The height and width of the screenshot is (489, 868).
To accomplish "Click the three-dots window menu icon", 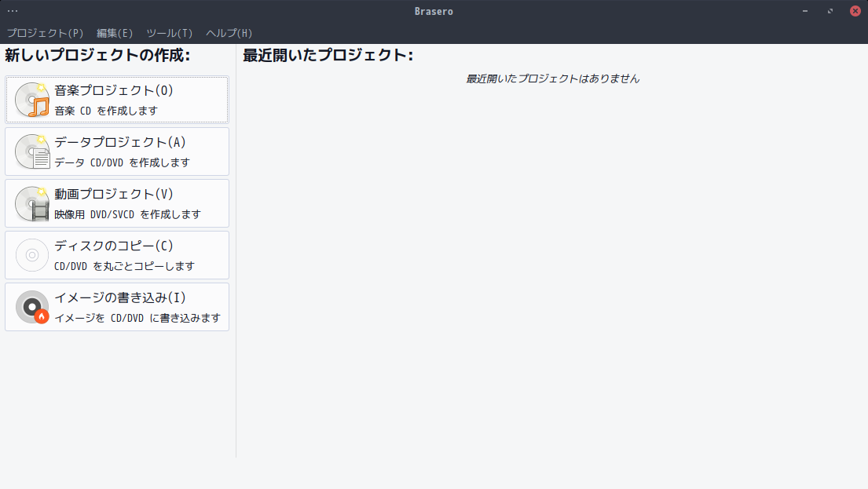I will pos(13,11).
